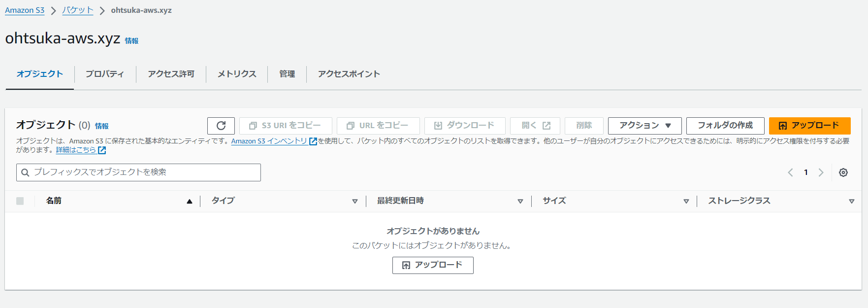Switch to 管理 tab

[x=287, y=74]
